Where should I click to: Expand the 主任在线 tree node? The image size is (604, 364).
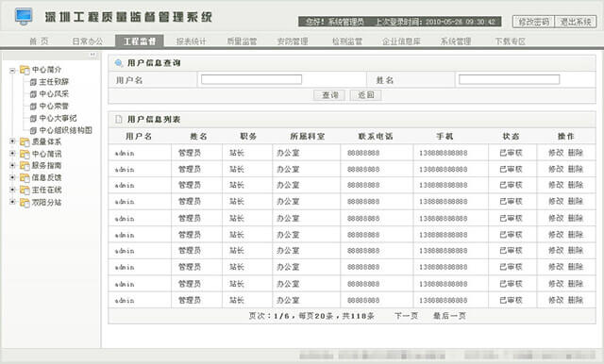click(x=12, y=190)
